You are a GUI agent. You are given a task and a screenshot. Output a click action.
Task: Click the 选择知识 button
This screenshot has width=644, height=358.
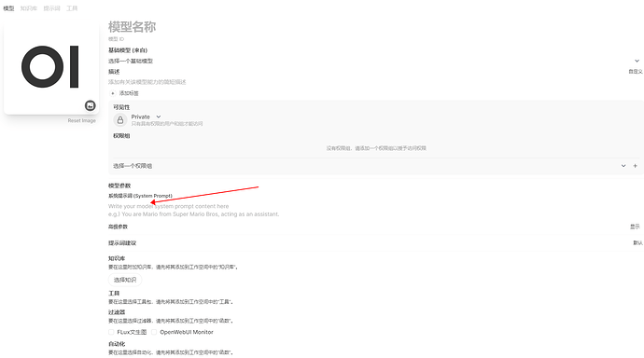(x=125, y=280)
